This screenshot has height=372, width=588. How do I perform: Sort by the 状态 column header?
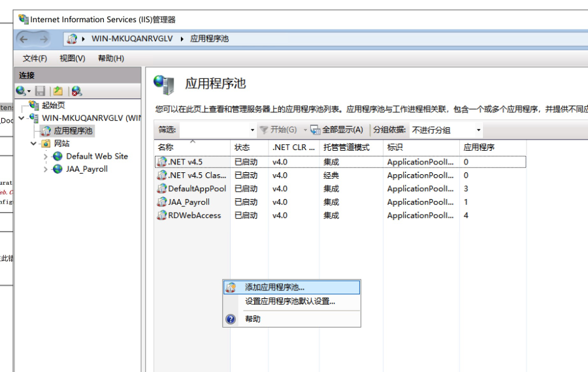pos(242,147)
